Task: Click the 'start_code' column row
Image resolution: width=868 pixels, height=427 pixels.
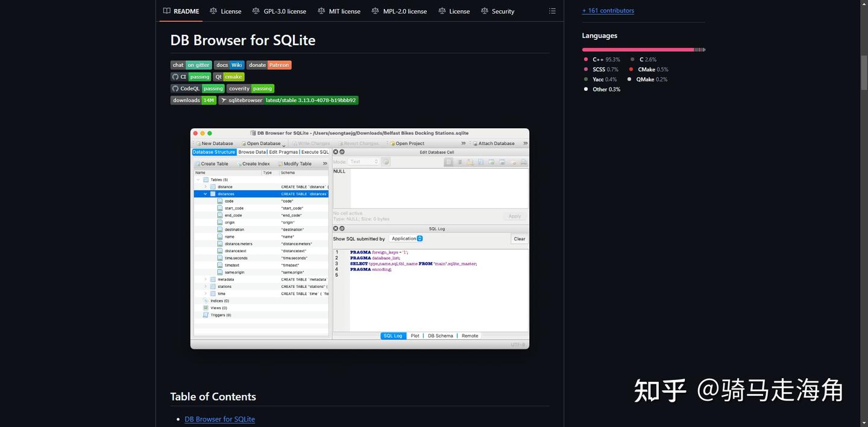Action: [262, 208]
